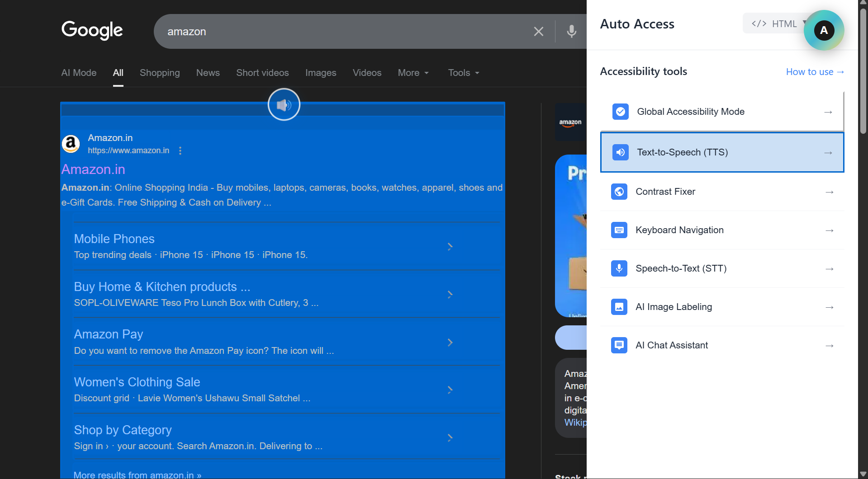This screenshot has width=868, height=479.
Task: Click the Google logo
Action: (92, 30)
